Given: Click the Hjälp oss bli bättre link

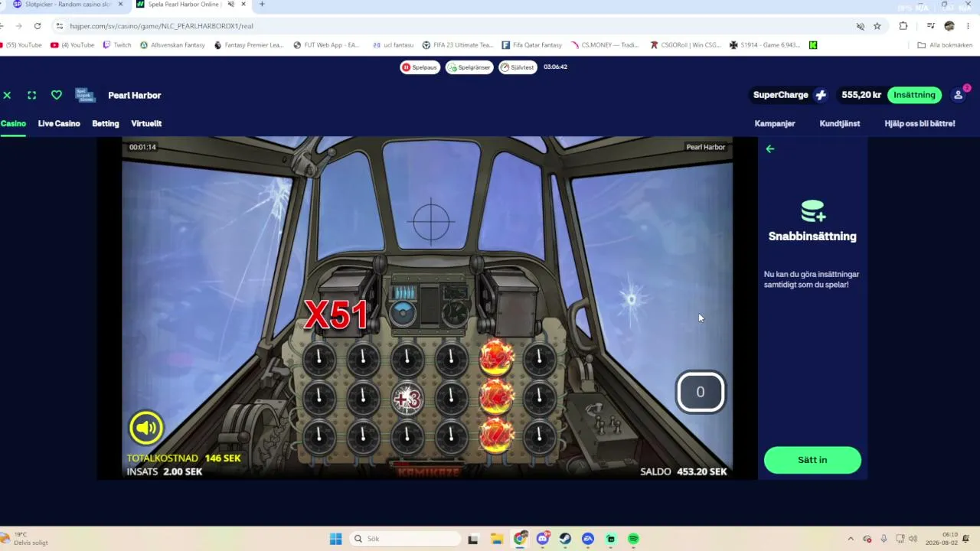Looking at the screenshot, I should tap(920, 123).
